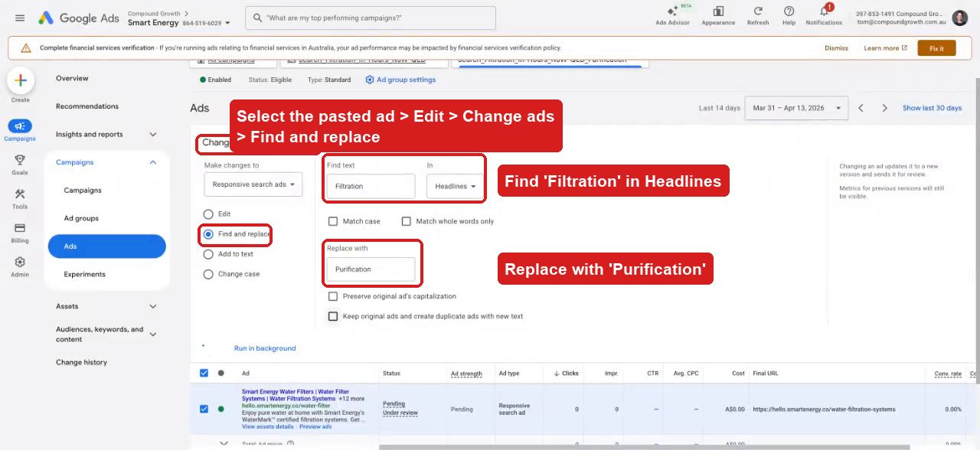Image resolution: width=980 pixels, height=450 pixels.
Task: Open the Tools wrench icon
Action: click(x=20, y=194)
